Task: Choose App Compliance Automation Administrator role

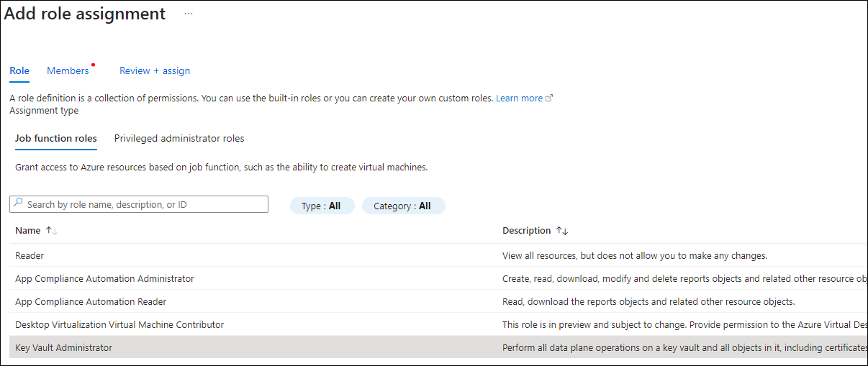Action: tap(104, 278)
